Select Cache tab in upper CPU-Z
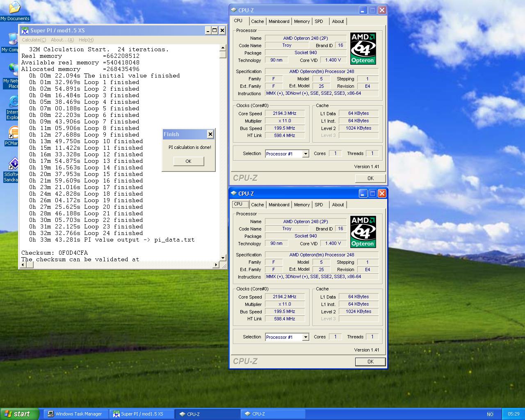The height and width of the screenshot is (420, 525). 257,21
